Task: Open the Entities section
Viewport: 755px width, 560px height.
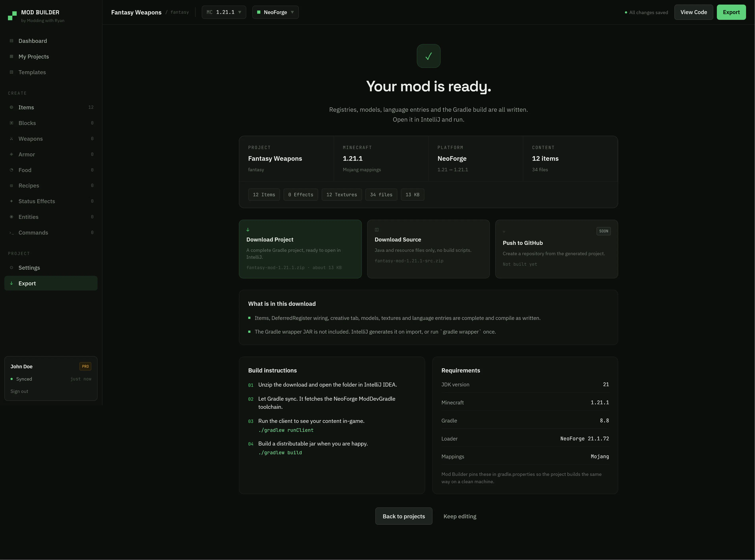Action: click(51, 217)
